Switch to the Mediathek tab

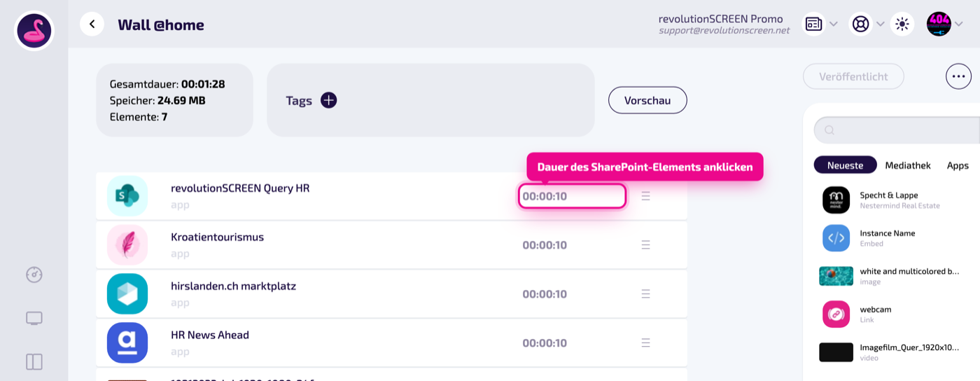click(x=908, y=165)
